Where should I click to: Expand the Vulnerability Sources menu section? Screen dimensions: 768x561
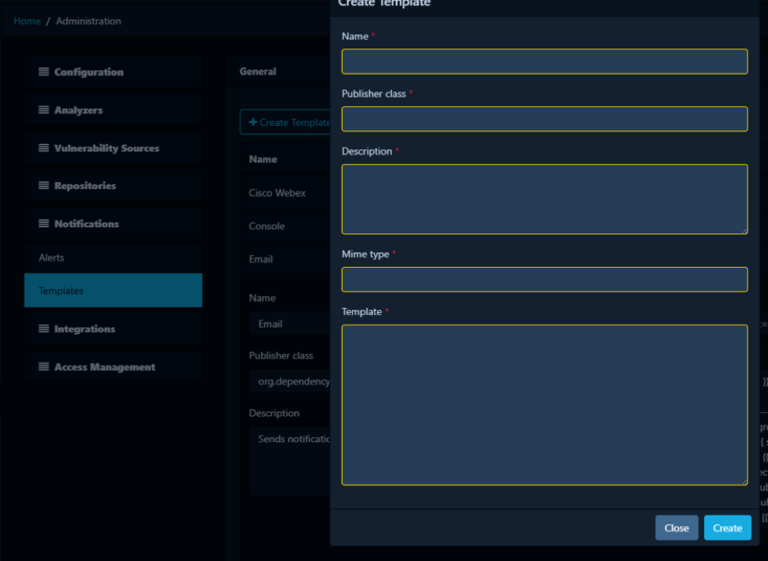pyautogui.click(x=113, y=148)
